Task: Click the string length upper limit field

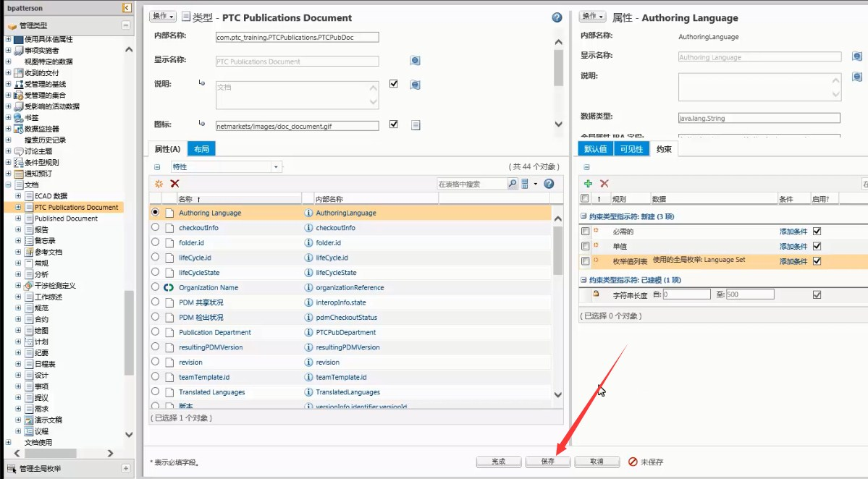Action: click(750, 294)
